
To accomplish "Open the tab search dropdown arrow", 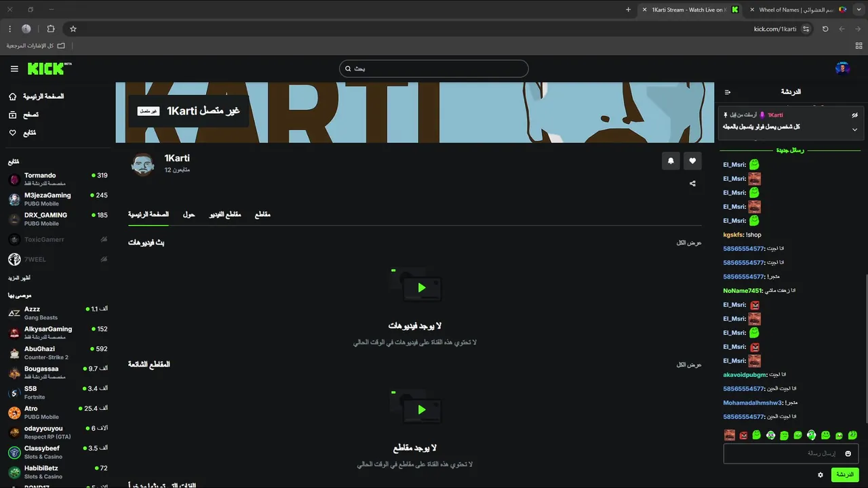I will coord(858,9).
